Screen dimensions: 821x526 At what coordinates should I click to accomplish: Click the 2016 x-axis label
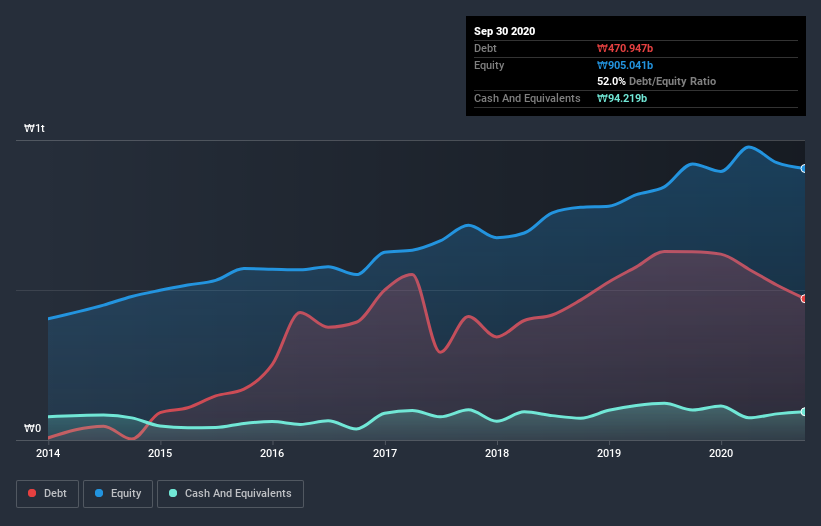pos(272,453)
